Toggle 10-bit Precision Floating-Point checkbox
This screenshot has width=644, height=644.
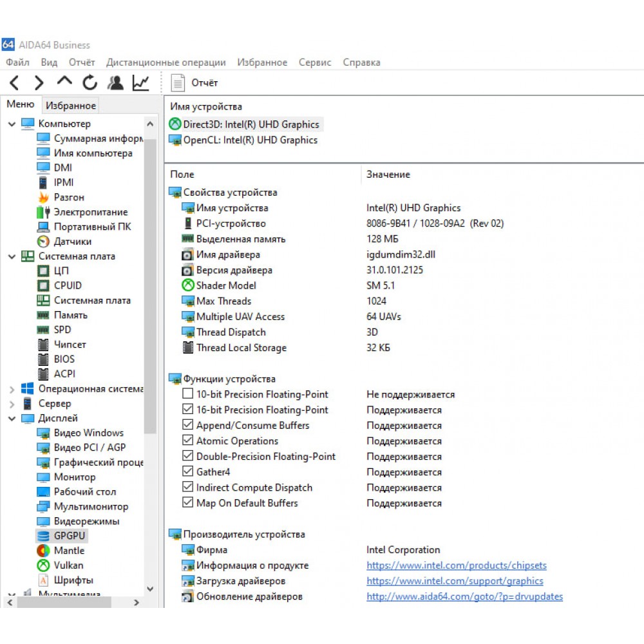tap(187, 393)
